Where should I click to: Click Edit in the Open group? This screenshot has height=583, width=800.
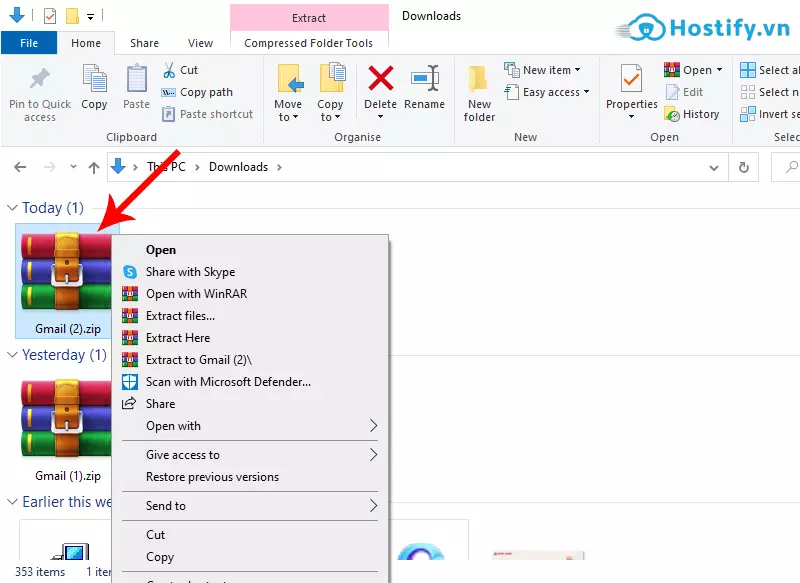[x=685, y=92]
